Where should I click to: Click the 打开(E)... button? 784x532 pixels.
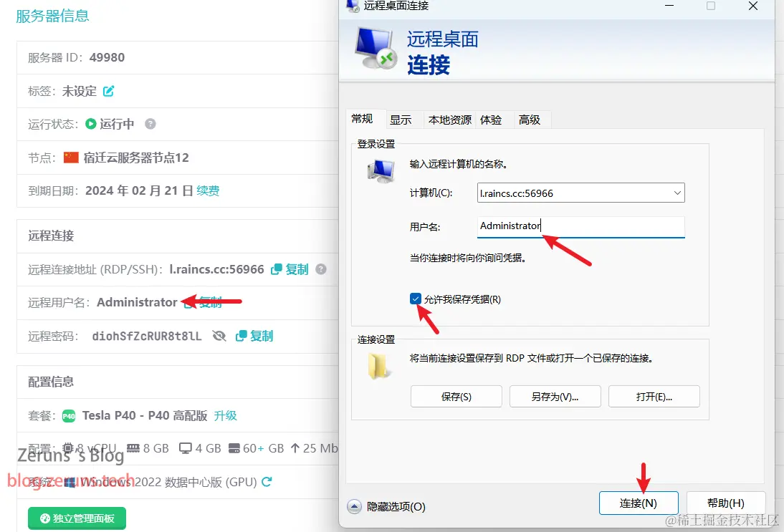click(654, 397)
